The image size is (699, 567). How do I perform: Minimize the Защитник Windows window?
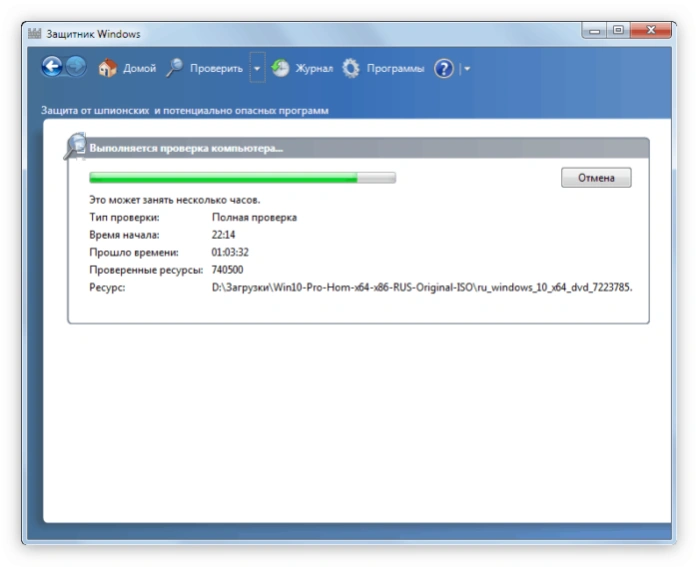[x=594, y=30]
